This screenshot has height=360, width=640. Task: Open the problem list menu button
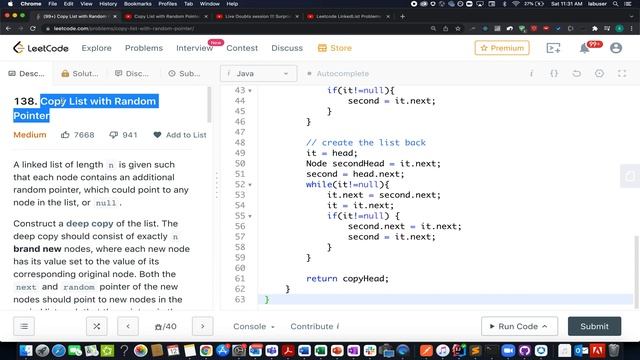(24, 326)
